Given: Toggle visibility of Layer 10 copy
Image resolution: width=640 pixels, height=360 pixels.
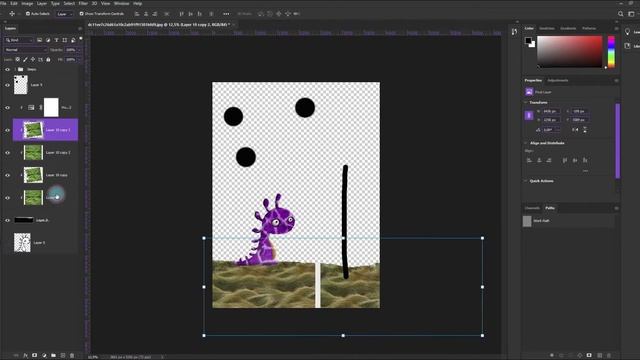Looking at the screenshot, I should 7,175.
